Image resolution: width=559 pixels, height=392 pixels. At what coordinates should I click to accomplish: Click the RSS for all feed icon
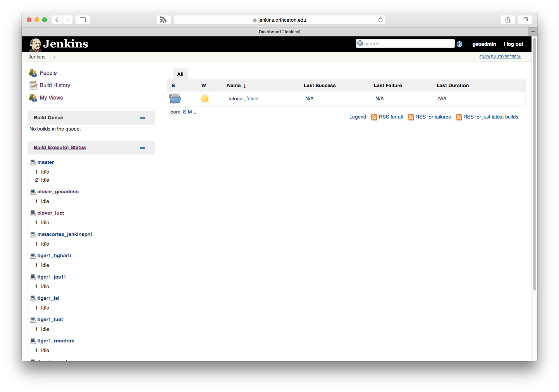[374, 117]
